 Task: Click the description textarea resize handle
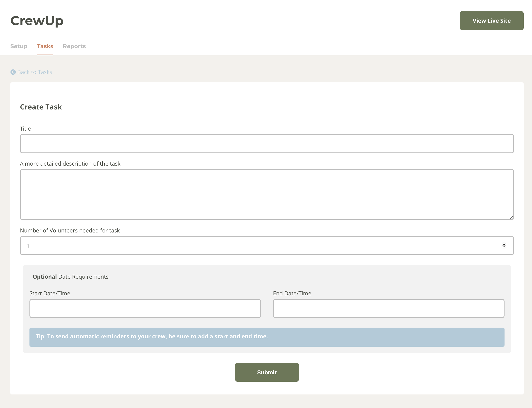[511, 218]
